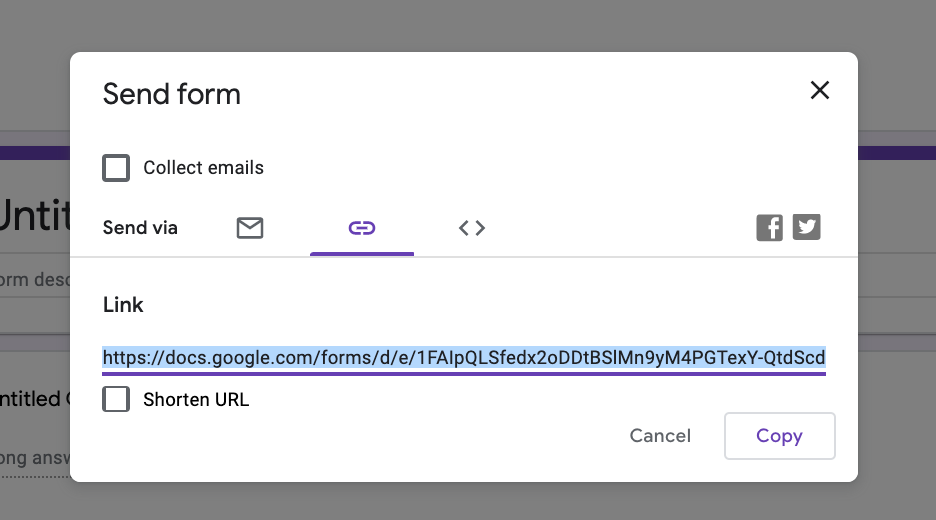Click the highlighted form URL field
The height and width of the screenshot is (520, 936).
pos(464,358)
